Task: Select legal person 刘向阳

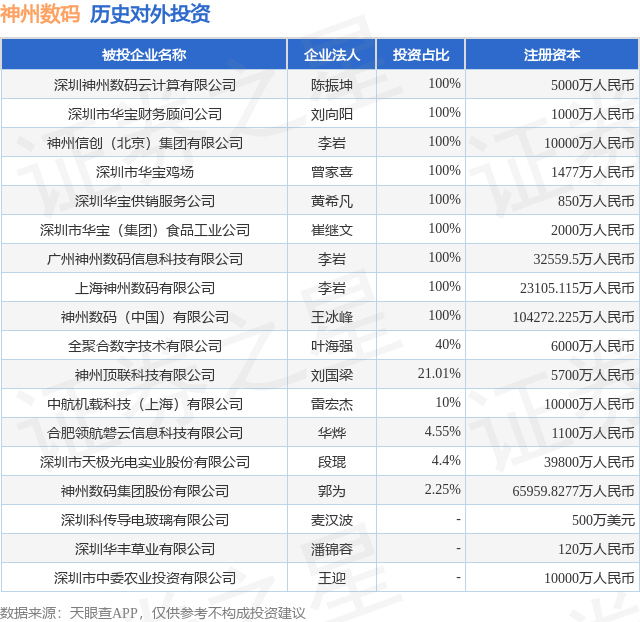Action: (x=332, y=114)
